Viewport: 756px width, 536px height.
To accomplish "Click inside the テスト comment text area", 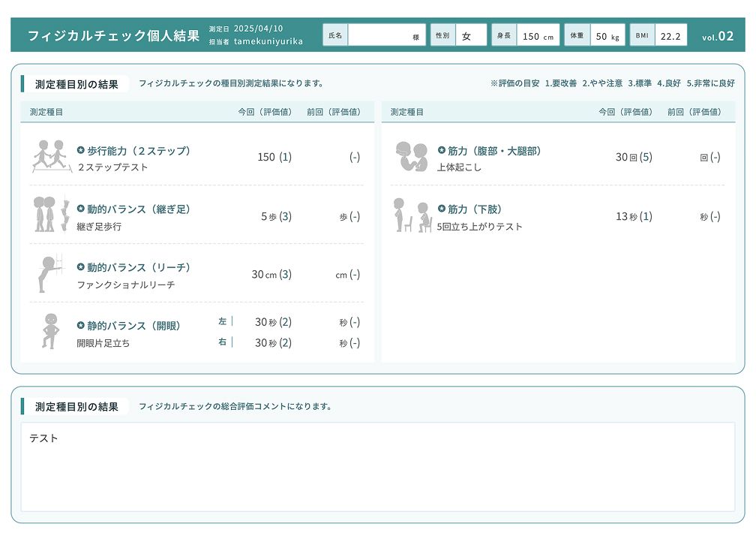I will [377, 466].
